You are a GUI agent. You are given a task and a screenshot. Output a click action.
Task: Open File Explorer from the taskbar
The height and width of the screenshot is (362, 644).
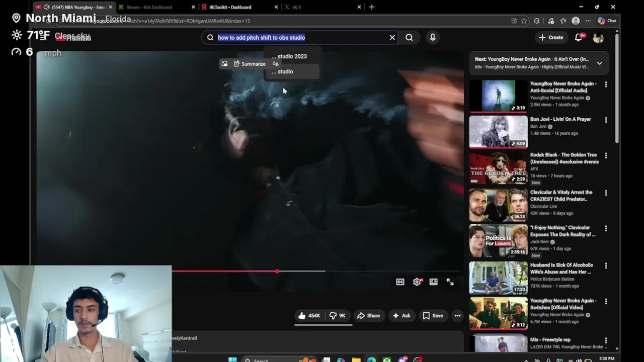point(356,360)
